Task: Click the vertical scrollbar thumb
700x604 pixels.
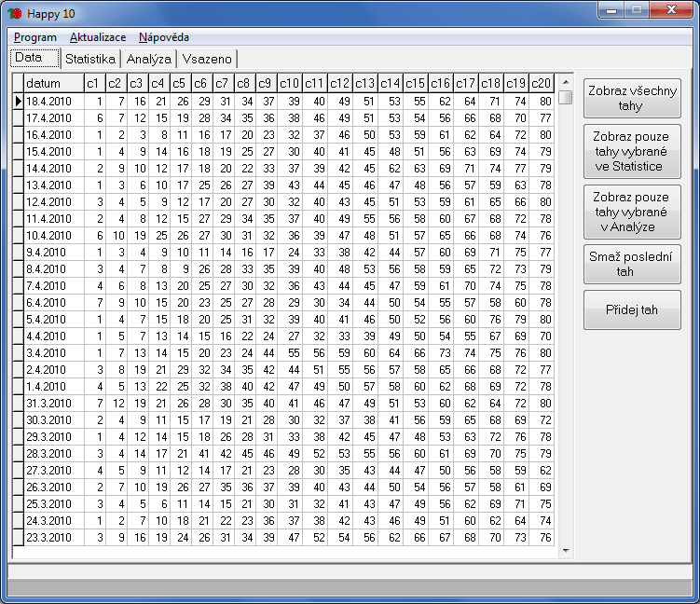Action: 566,97
